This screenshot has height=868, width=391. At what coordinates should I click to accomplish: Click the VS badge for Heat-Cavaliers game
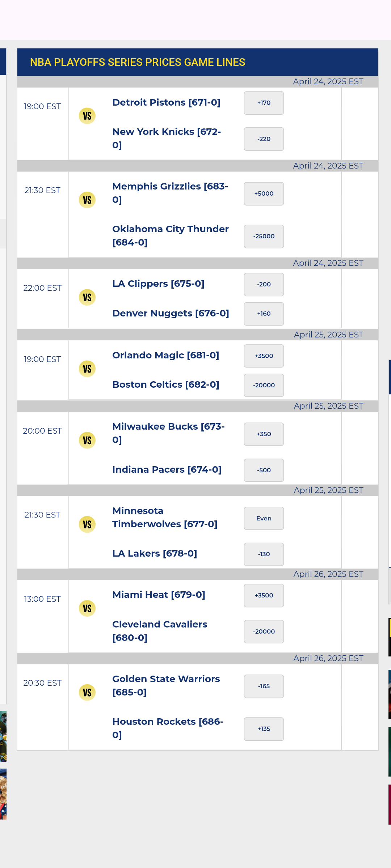pos(87,609)
